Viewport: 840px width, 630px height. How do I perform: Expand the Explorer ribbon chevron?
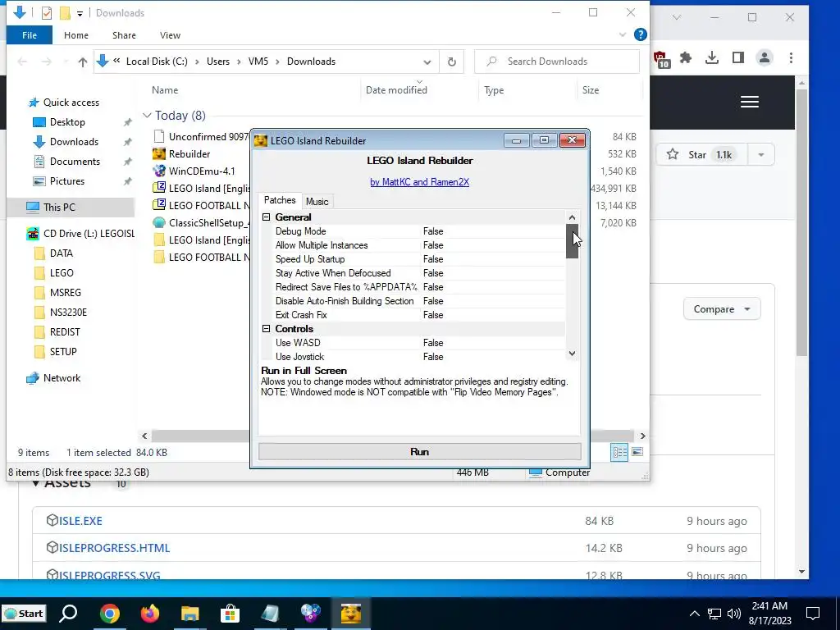pos(623,34)
